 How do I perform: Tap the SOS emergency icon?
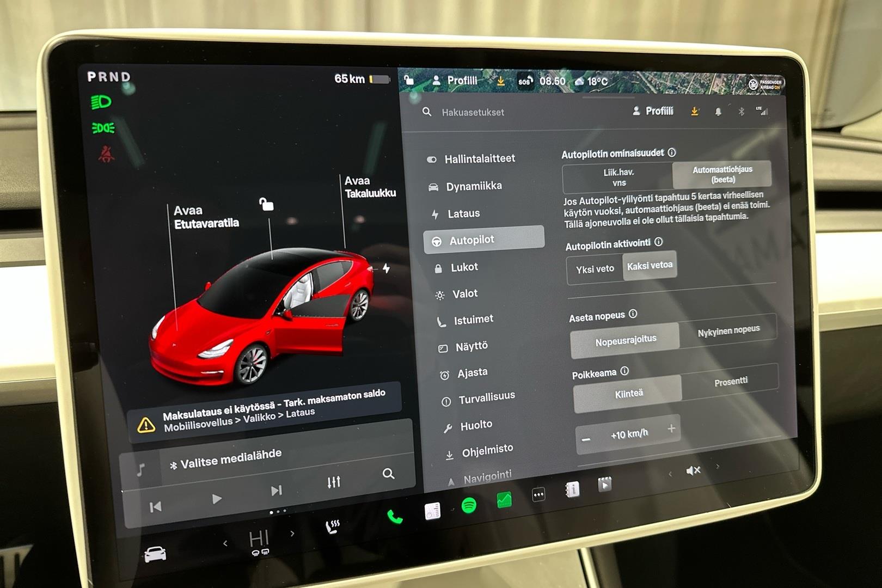[x=524, y=82]
